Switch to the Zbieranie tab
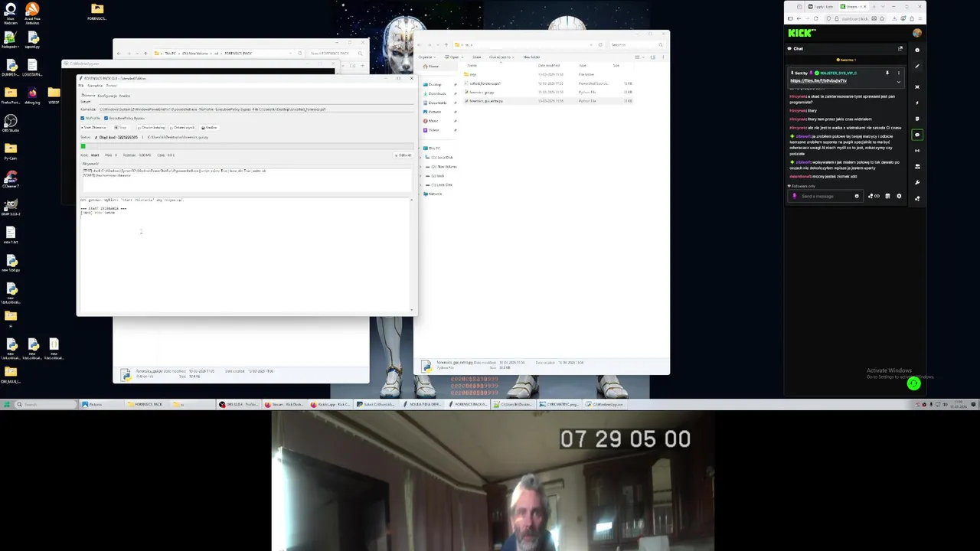Screen dimensions: 980x551 point(88,96)
